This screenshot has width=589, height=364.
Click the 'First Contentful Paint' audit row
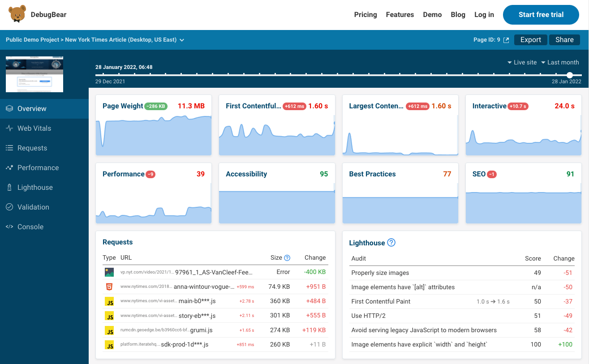(x=462, y=301)
